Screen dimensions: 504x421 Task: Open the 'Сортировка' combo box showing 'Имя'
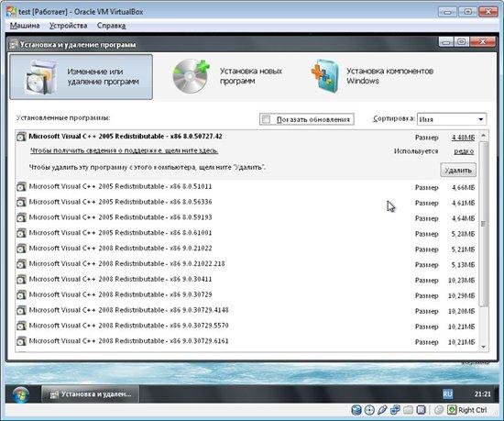(x=452, y=119)
